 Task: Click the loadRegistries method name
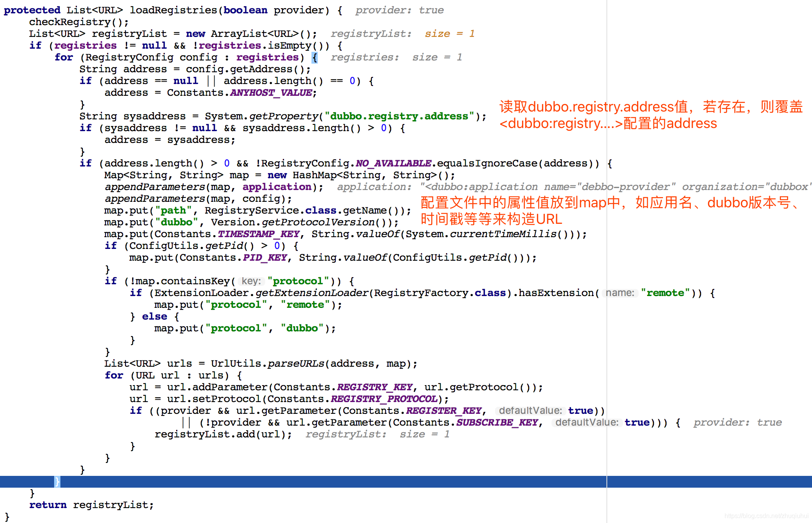point(173,10)
